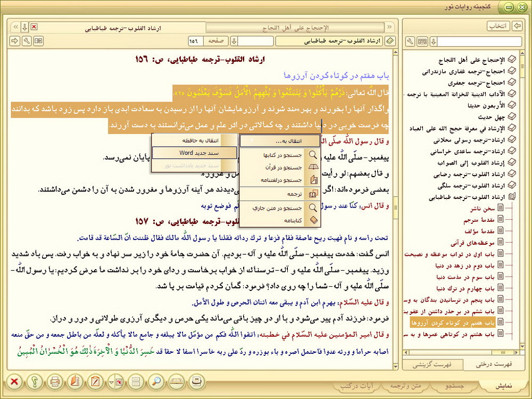
Task: Click scroll-down arrow of the document scrollbar
Action: point(395,367)
